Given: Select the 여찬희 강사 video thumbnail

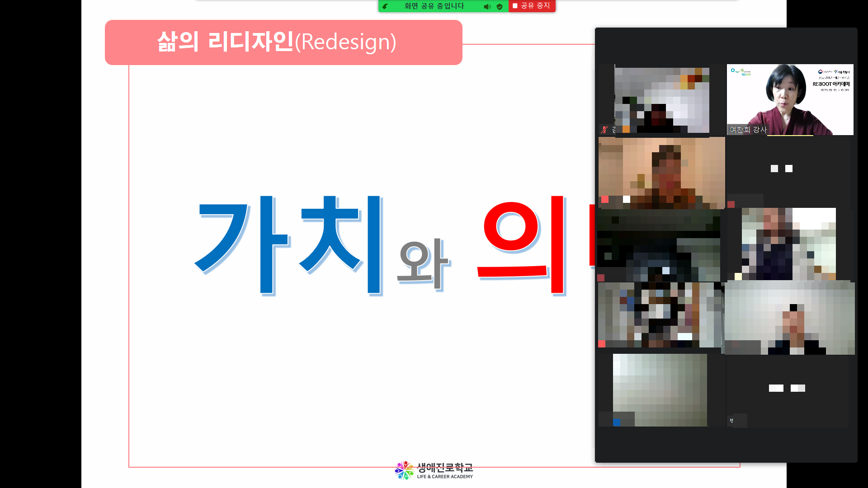Looking at the screenshot, I should click(790, 99).
